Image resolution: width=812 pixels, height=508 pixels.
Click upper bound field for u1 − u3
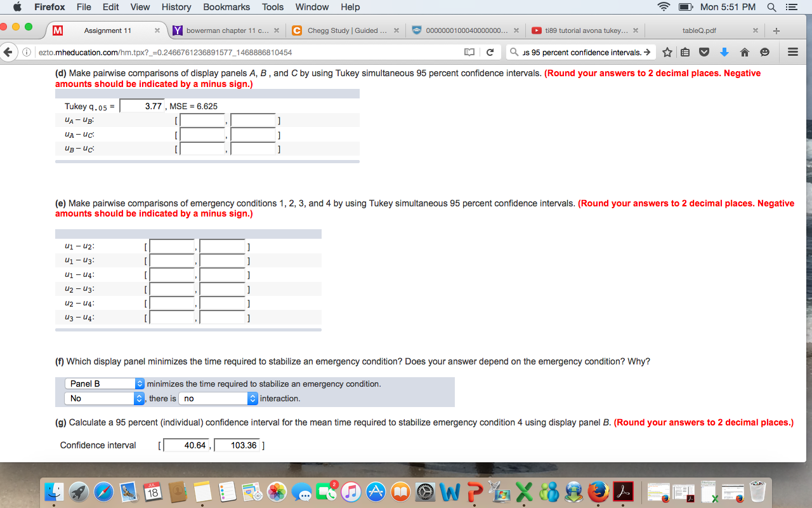coord(223,260)
